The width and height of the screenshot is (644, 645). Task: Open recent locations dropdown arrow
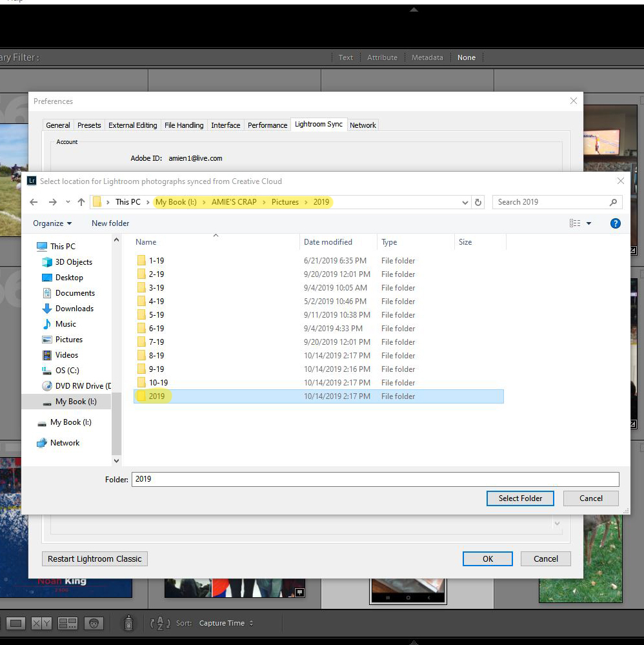point(68,202)
